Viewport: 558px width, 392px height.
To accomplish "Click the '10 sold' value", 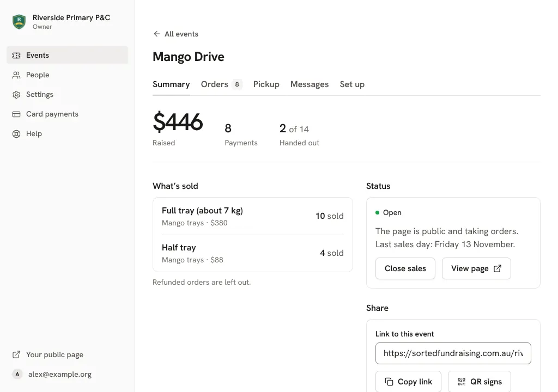I will [x=330, y=216].
